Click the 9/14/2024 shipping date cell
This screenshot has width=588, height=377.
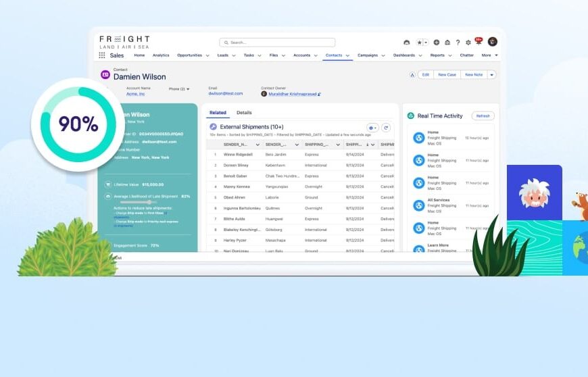tap(355, 155)
